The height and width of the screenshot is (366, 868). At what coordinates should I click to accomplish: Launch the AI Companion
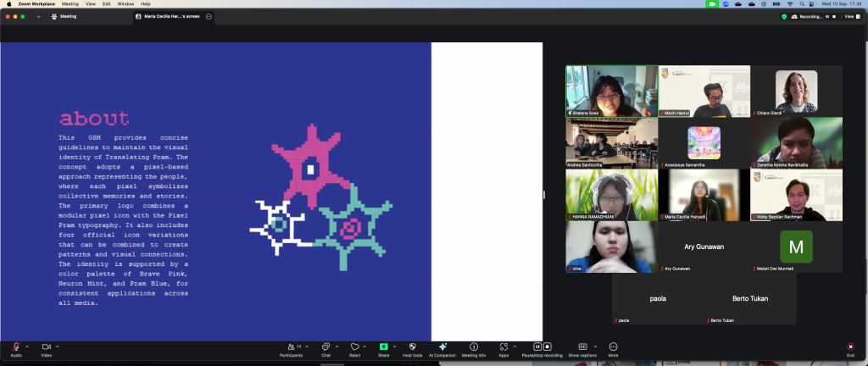pyautogui.click(x=442, y=347)
